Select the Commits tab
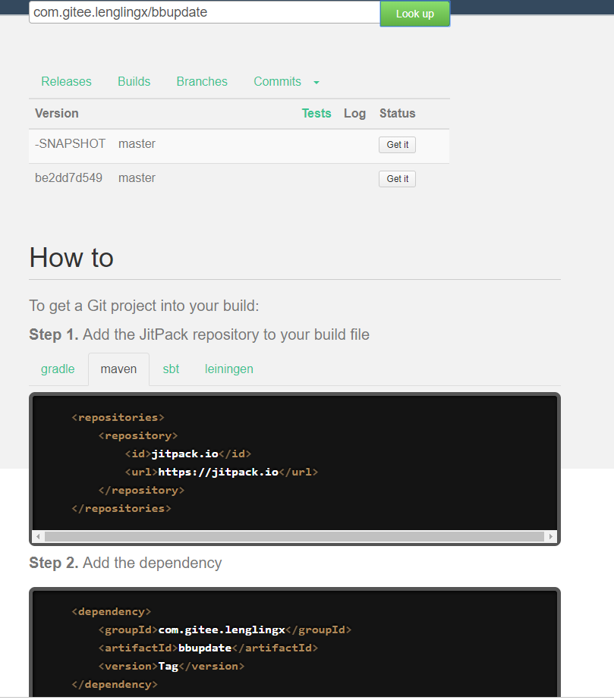The height and width of the screenshot is (700, 614). tap(278, 81)
